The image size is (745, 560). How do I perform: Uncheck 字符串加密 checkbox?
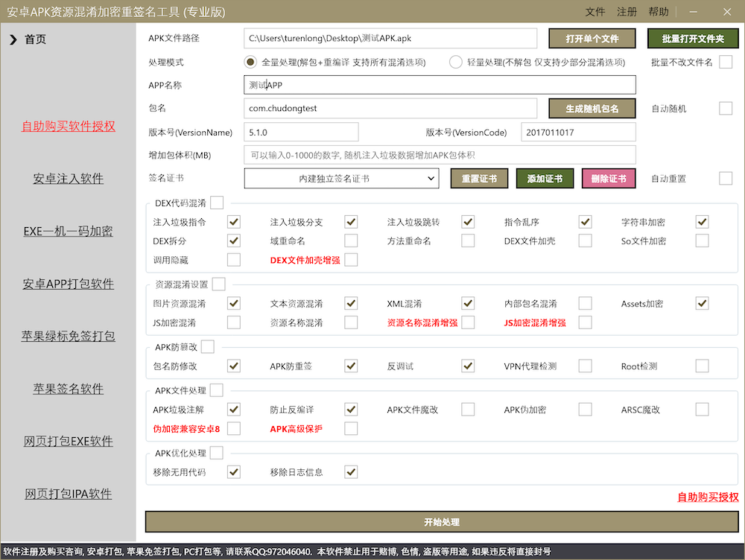(x=702, y=222)
